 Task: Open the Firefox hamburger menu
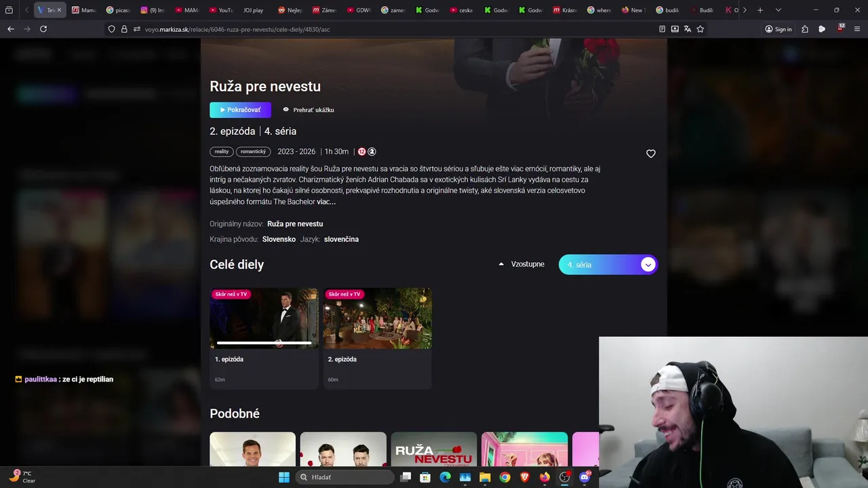click(x=858, y=29)
